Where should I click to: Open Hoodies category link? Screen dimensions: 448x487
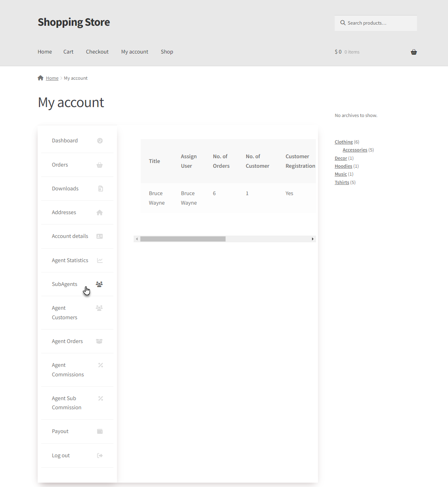point(343,166)
